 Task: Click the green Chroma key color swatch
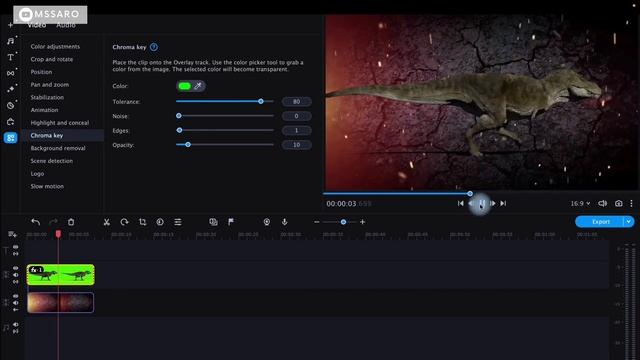coord(184,86)
